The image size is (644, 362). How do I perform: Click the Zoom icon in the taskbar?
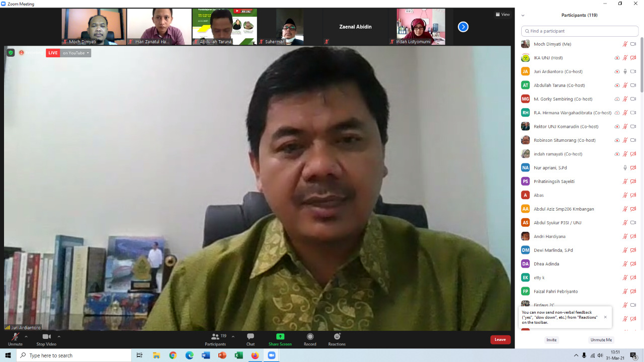tap(272, 355)
